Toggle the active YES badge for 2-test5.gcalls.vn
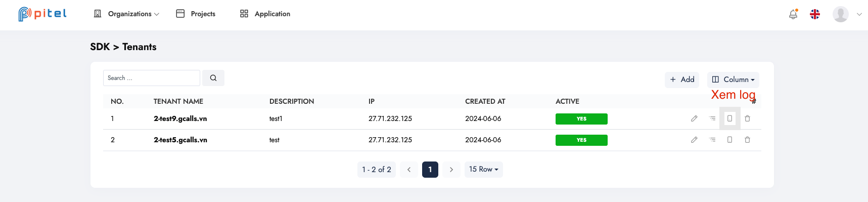Screen dimensions: 868x202 pos(581,140)
